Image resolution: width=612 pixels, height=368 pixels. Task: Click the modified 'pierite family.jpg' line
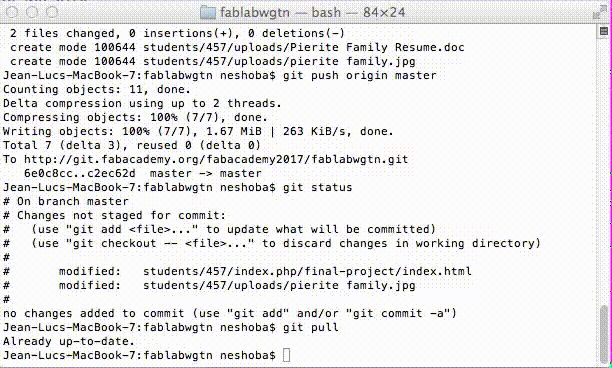coord(209,285)
